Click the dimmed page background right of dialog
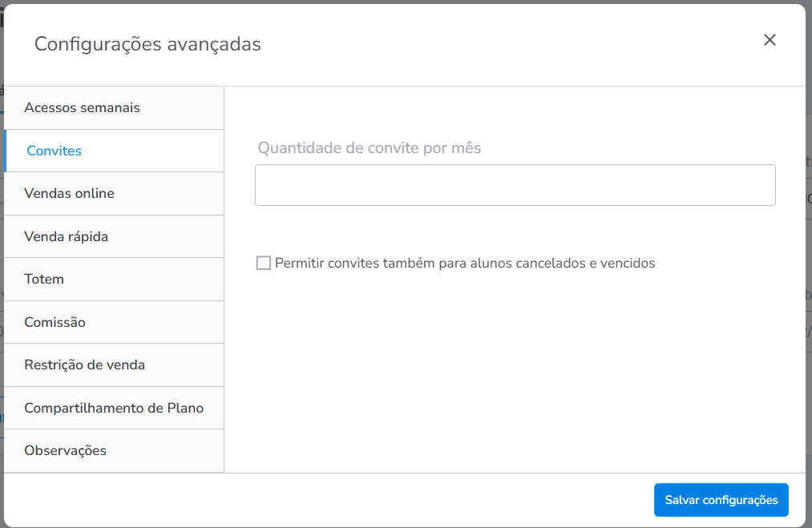 (x=809, y=240)
